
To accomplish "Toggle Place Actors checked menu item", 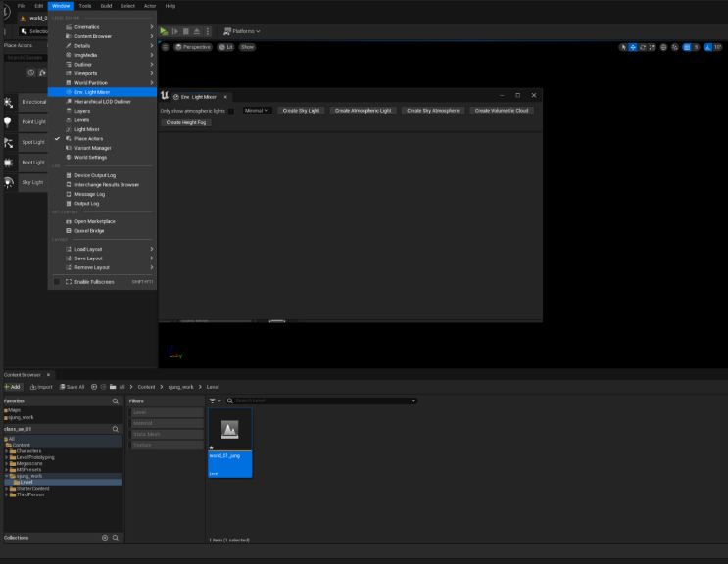I will [88, 138].
